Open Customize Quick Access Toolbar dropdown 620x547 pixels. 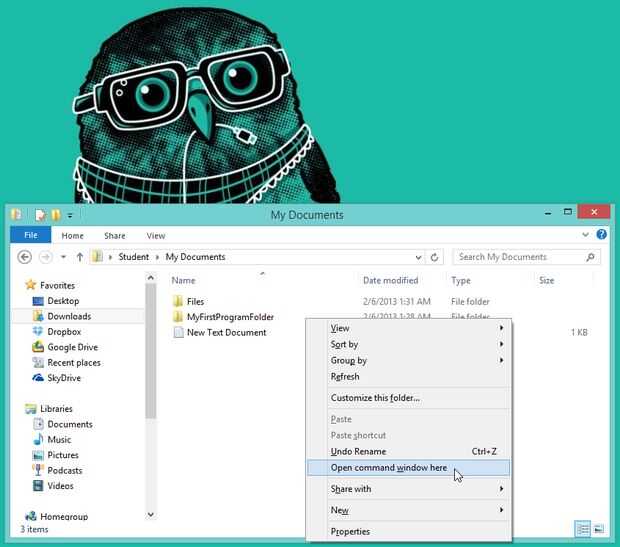70,216
